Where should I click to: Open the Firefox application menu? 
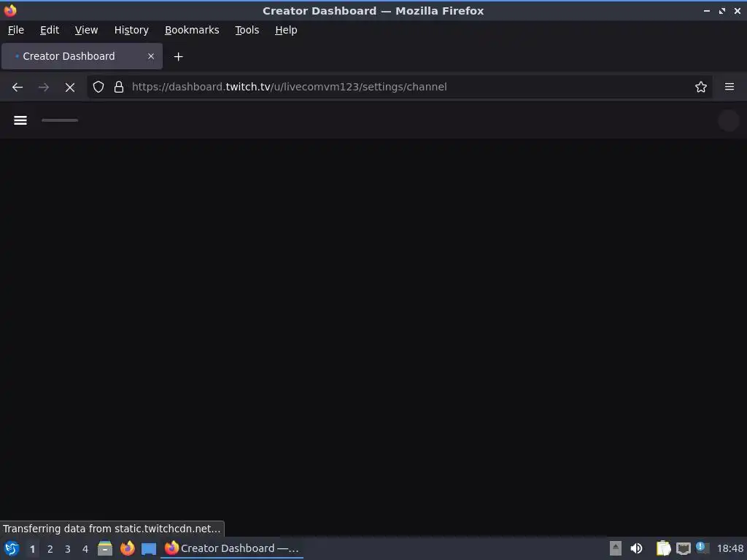[729, 87]
